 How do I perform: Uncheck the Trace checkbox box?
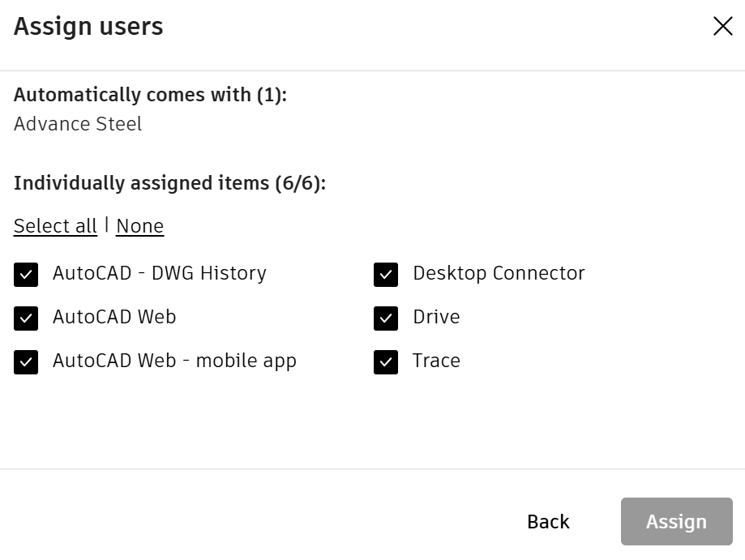pos(386,362)
